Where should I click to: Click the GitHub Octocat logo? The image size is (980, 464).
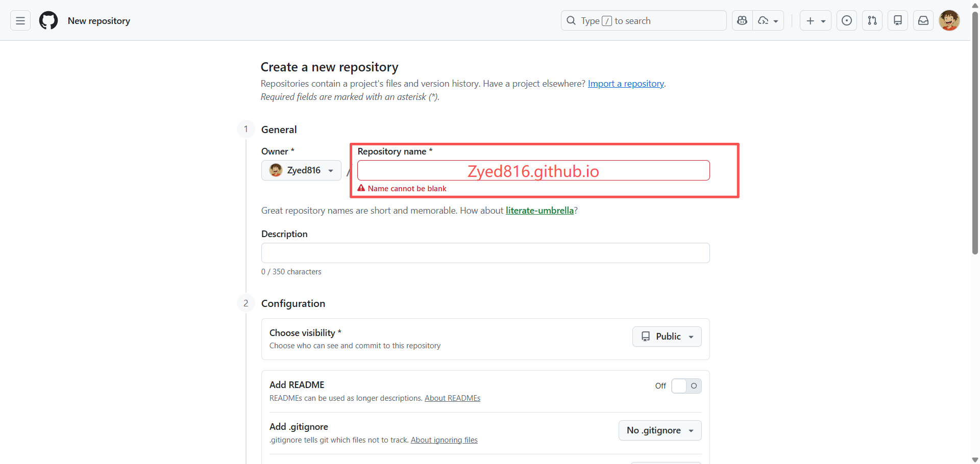(48, 20)
